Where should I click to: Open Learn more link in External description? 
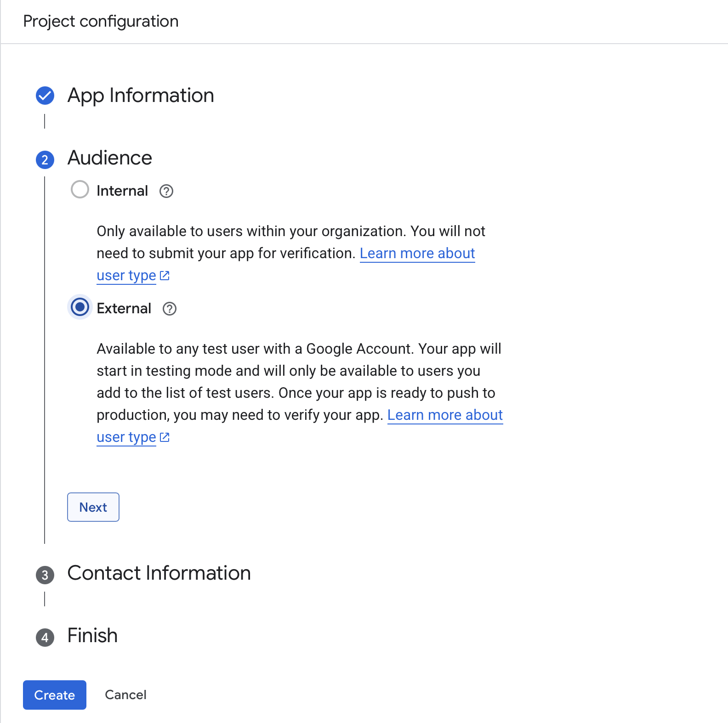(444, 415)
